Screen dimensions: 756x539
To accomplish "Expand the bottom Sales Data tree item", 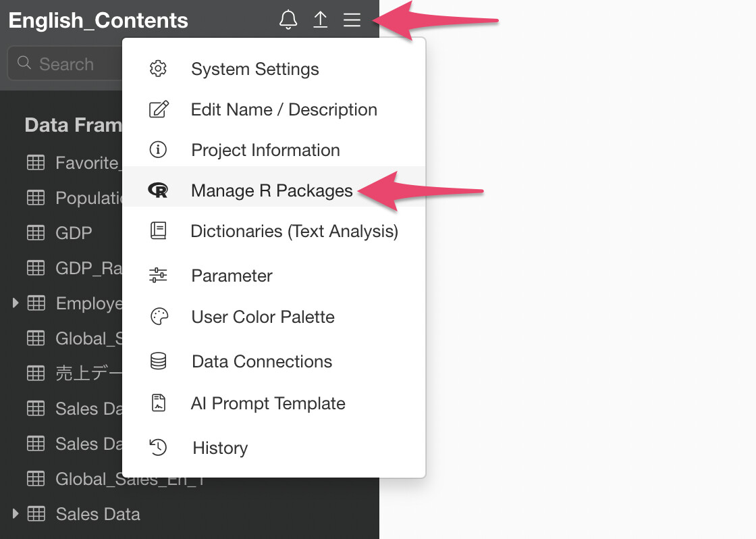I will (16, 514).
